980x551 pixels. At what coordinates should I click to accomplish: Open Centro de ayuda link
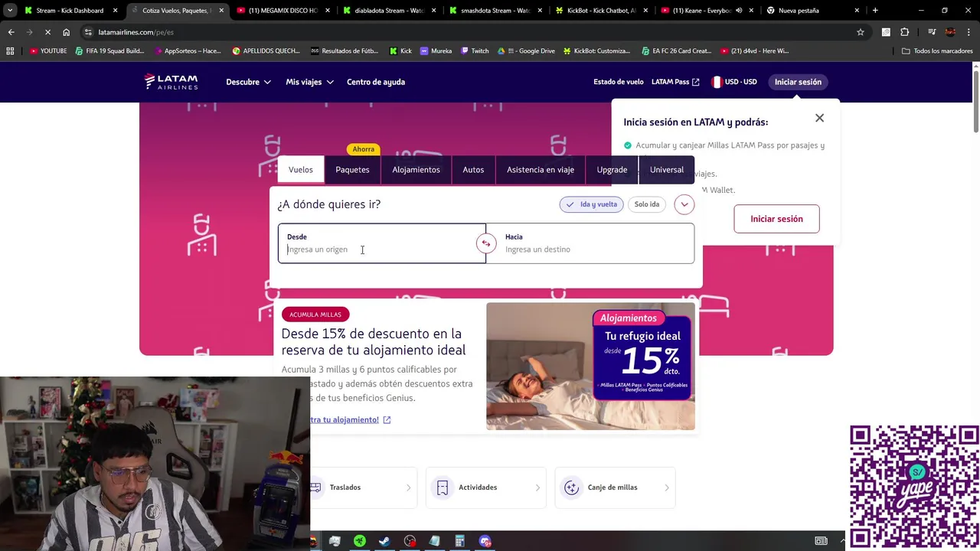[376, 82]
